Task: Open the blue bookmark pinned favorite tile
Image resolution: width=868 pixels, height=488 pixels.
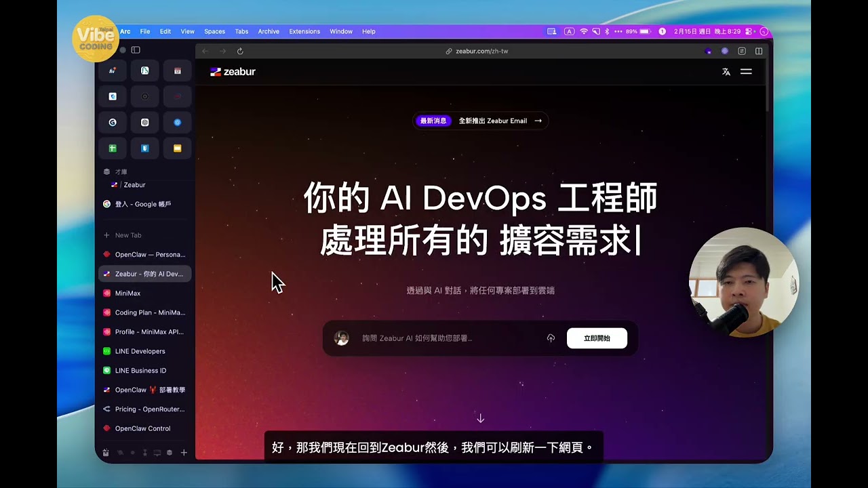Action: 145,148
